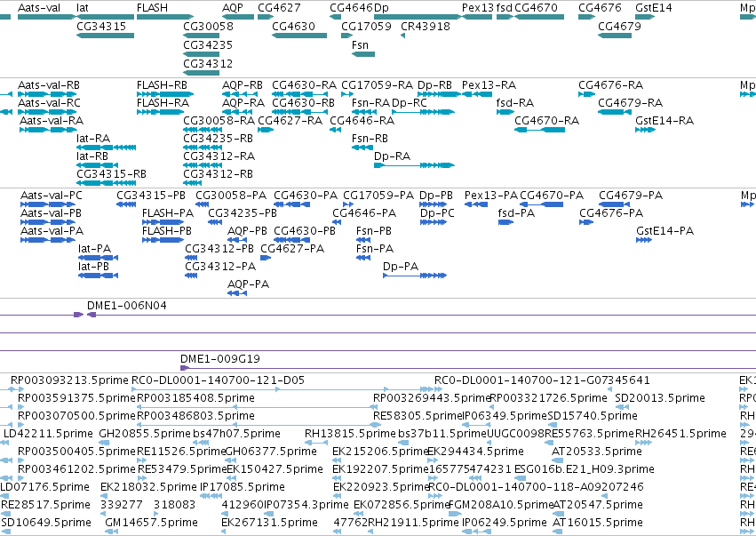756x536 pixels.
Task: Select EST IP17085.5prime label
Action: point(243,487)
